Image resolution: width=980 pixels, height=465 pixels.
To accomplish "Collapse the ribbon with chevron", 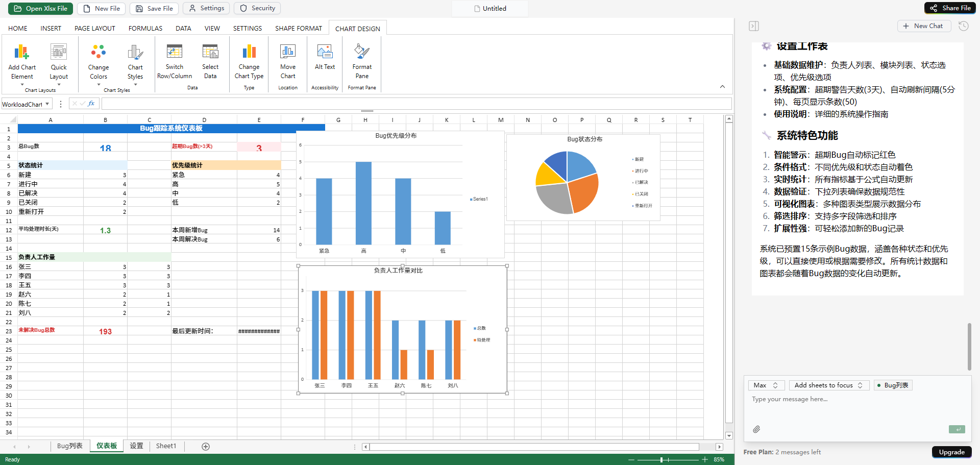I will (x=722, y=87).
